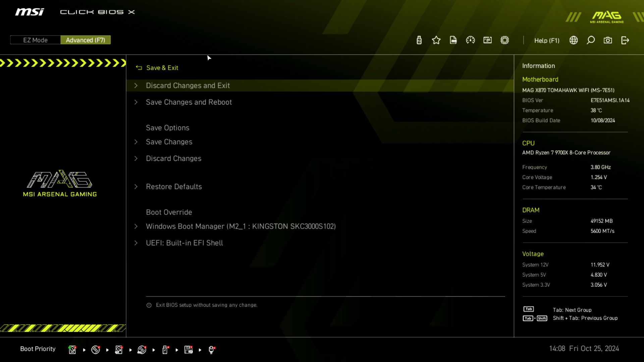The image size is (644, 362).
Task: Open the M-Flash USB update icon
Action: 419,40
